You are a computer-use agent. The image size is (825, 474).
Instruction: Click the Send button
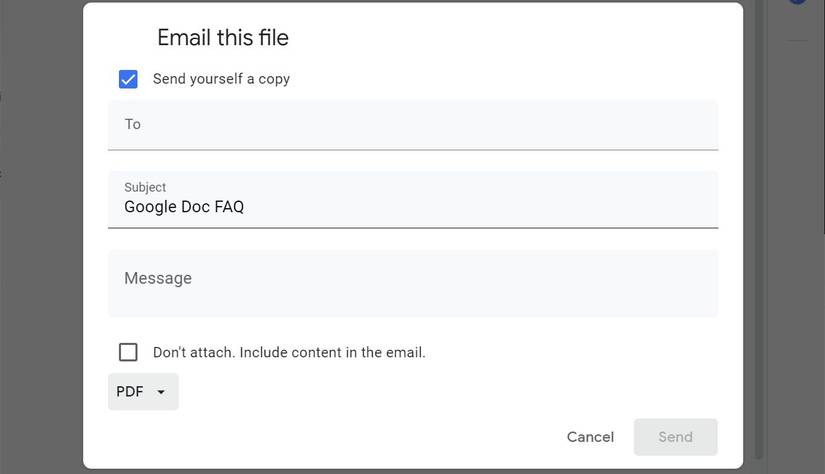click(x=675, y=437)
